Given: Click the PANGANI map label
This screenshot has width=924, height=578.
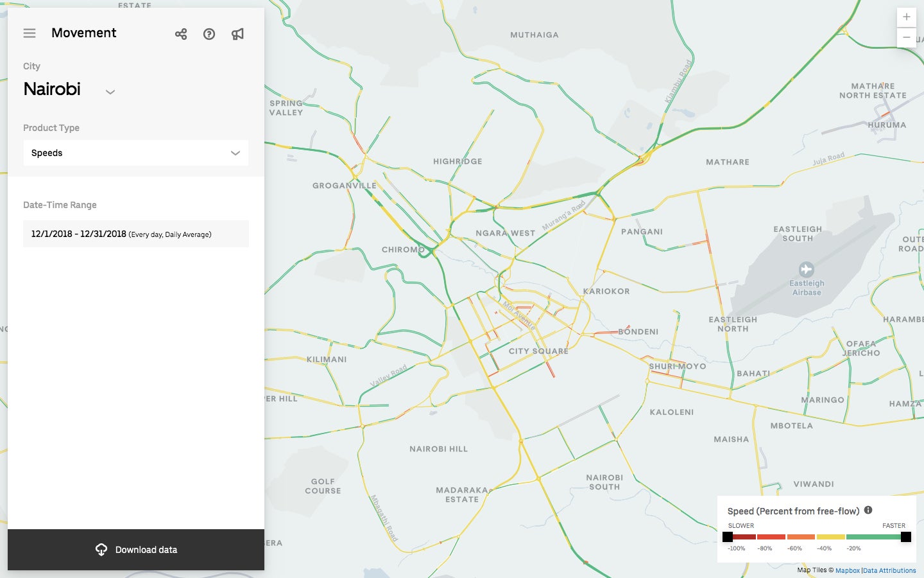Looking at the screenshot, I should (x=642, y=232).
